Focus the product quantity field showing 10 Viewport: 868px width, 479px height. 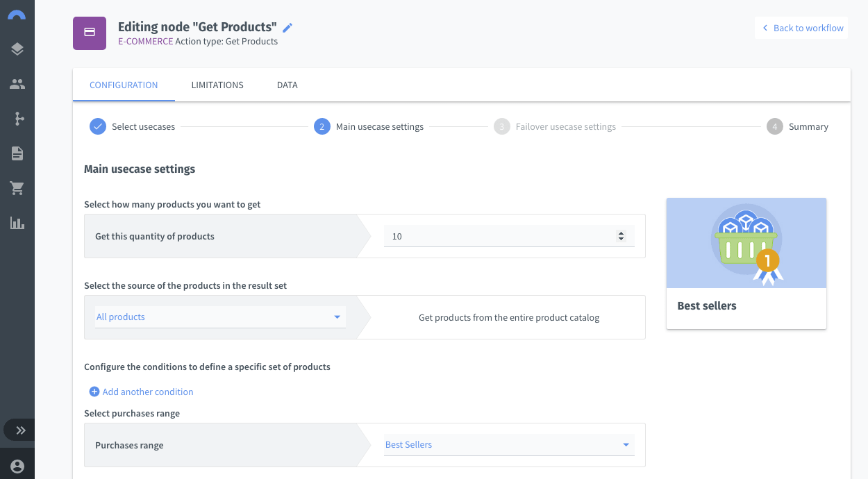[509, 236]
